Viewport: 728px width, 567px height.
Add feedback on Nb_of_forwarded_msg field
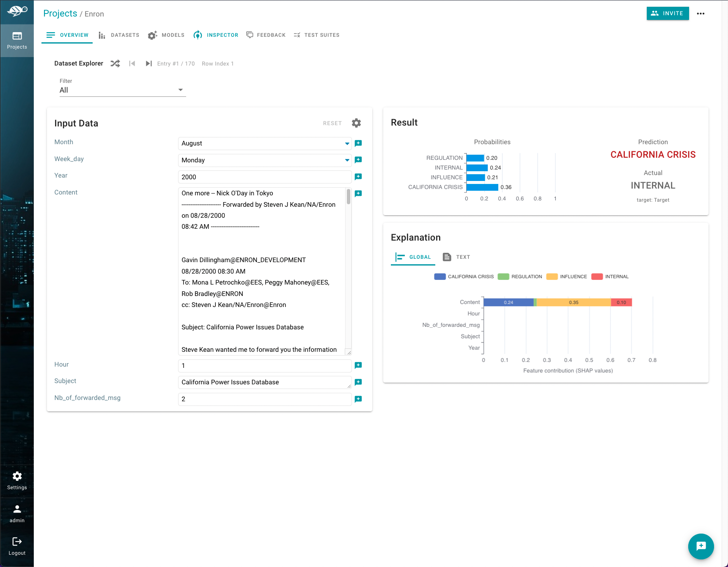[358, 399]
